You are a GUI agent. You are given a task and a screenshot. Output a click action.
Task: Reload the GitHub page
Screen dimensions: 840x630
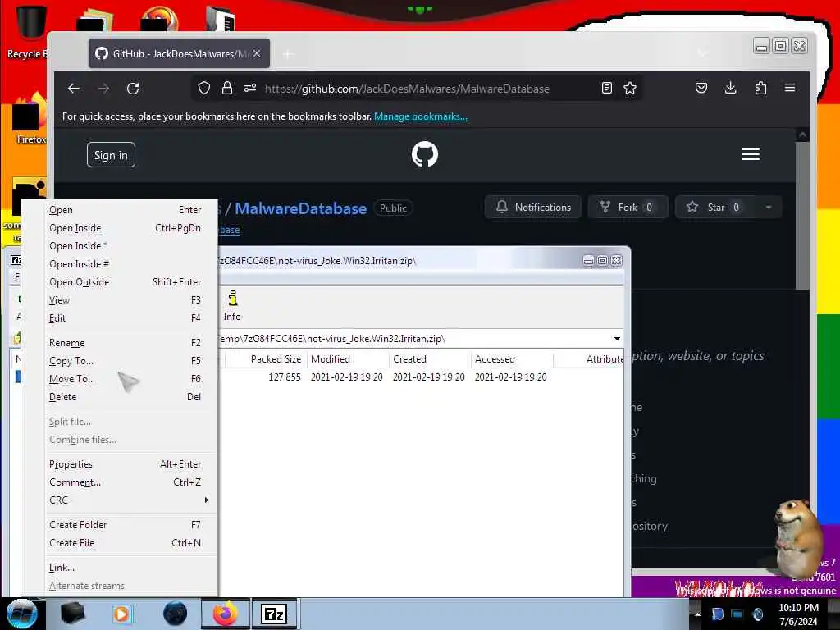coord(133,89)
